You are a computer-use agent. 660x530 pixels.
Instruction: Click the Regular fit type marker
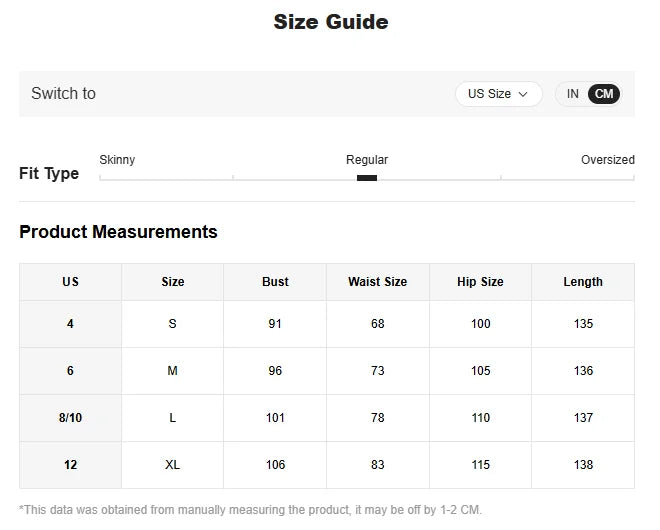coord(367,178)
